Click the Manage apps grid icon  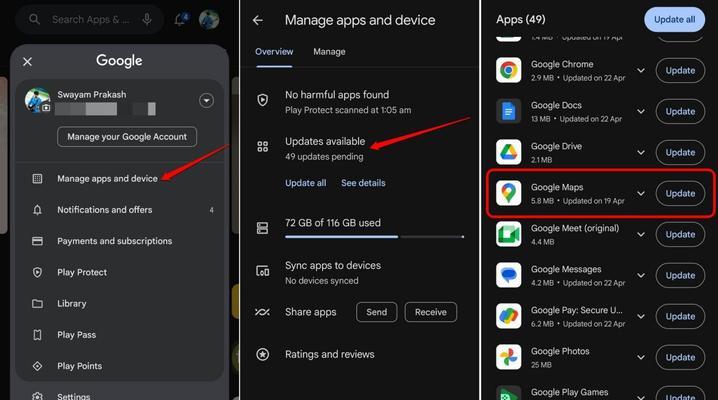pos(38,178)
